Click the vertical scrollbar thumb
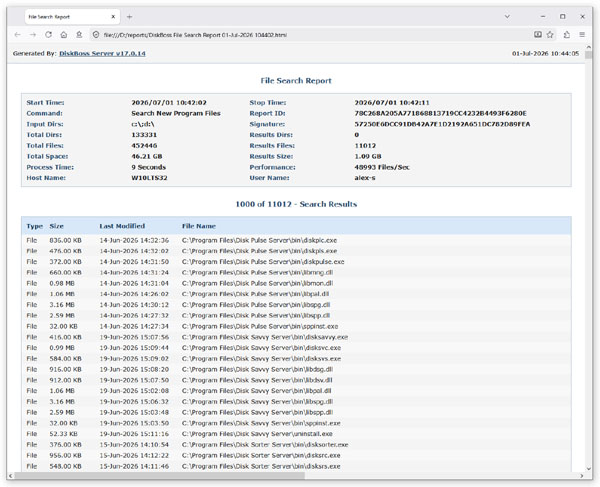Screen dimensions: 600x487 [589, 55]
